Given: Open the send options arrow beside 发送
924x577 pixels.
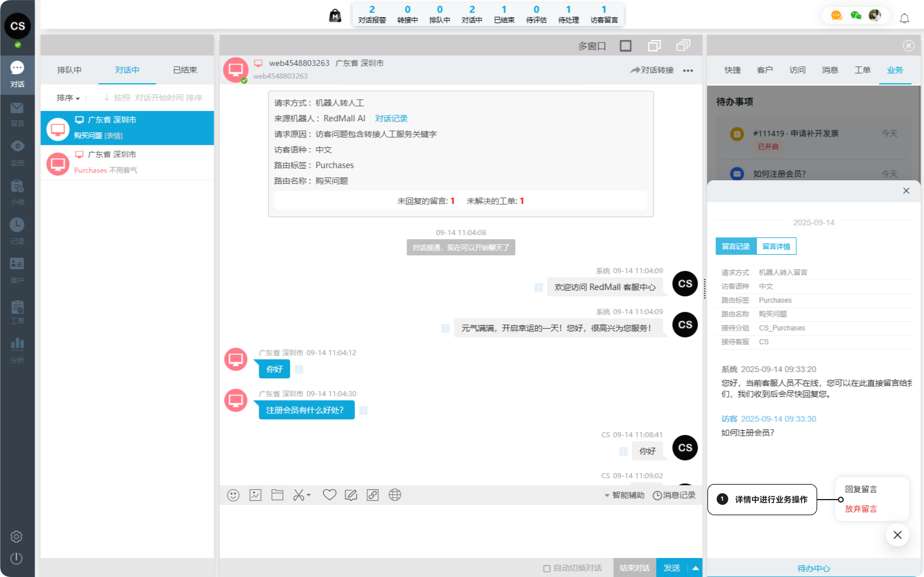Looking at the screenshot, I should tap(695, 568).
